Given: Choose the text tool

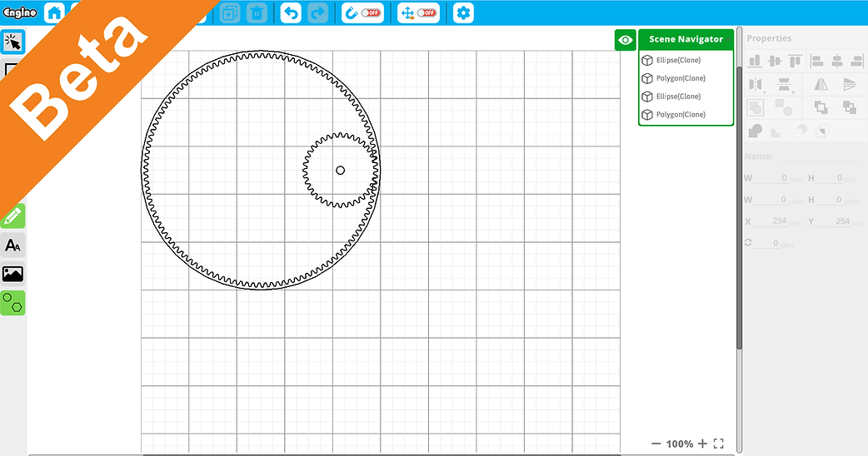Looking at the screenshot, I should point(12,245).
